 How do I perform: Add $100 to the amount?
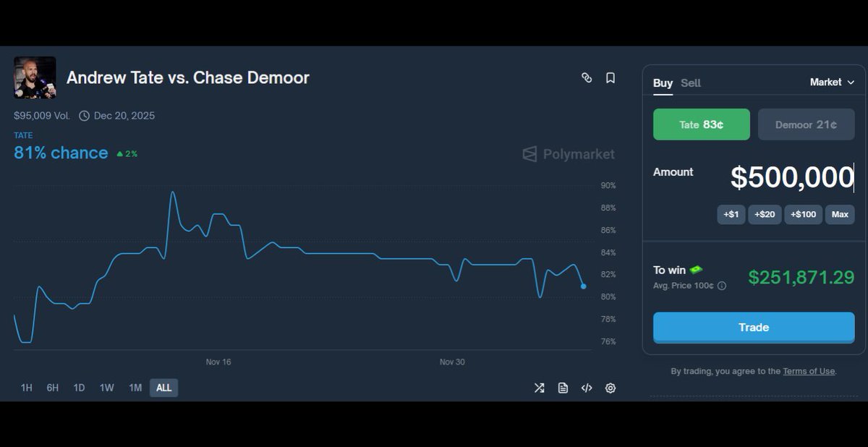point(804,214)
